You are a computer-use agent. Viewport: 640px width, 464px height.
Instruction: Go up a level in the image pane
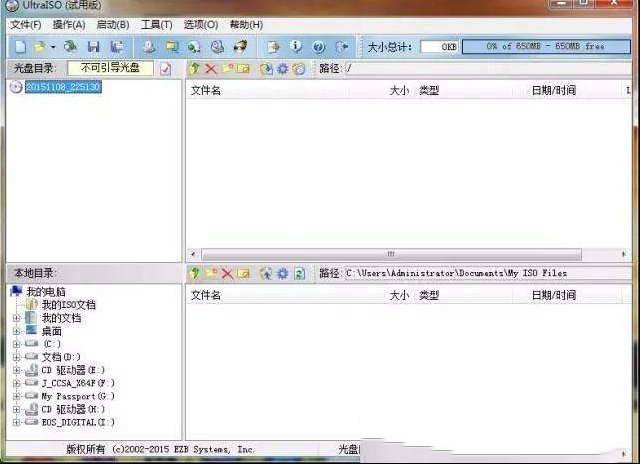point(195,69)
